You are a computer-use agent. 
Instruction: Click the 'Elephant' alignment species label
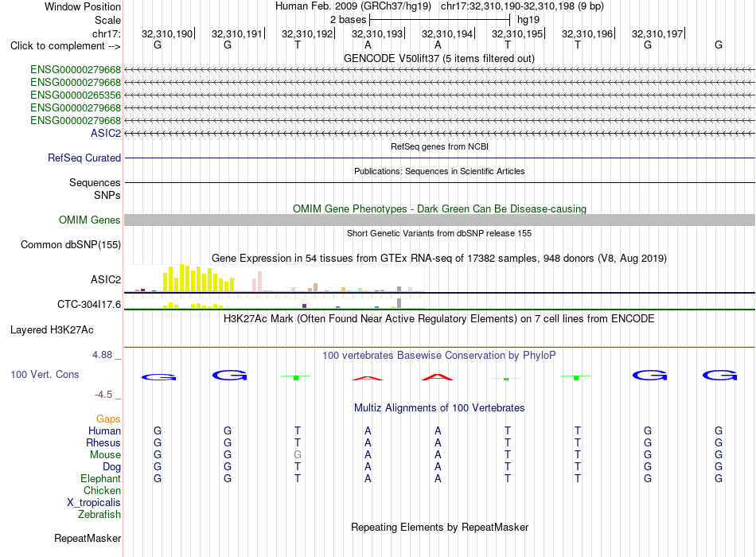[x=101, y=478]
